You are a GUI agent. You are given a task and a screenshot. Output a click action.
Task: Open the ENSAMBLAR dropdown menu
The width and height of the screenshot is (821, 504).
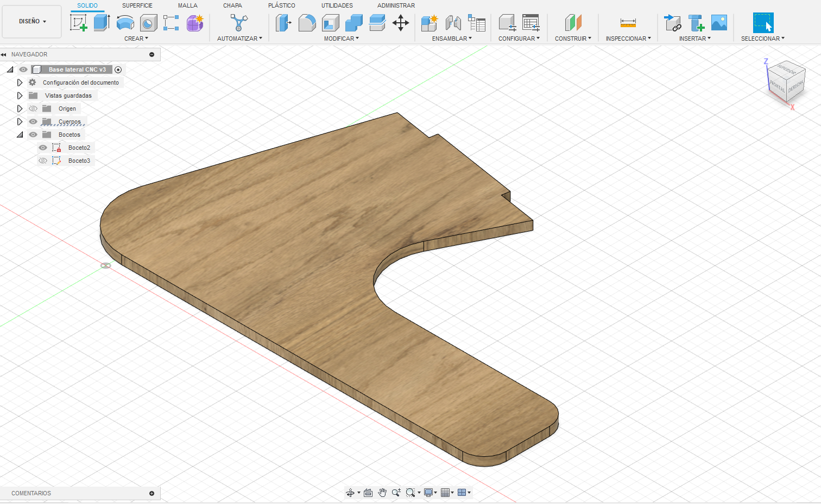(x=452, y=39)
